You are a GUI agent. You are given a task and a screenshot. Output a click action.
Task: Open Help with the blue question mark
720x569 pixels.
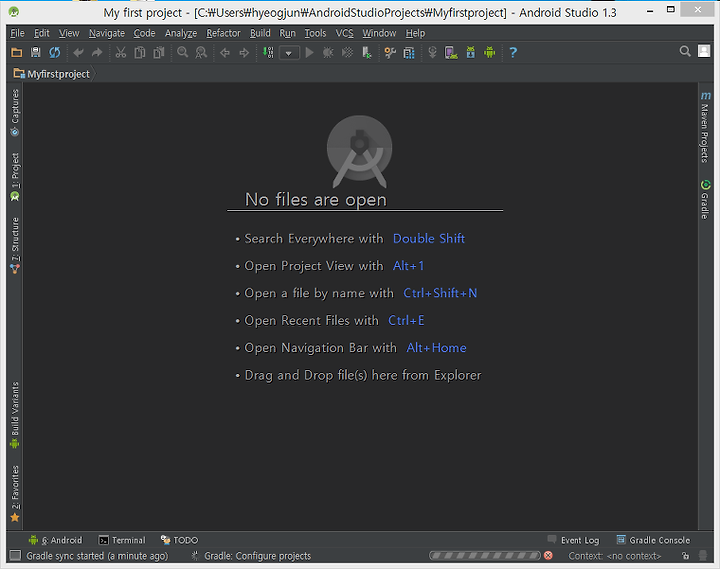coord(513,52)
